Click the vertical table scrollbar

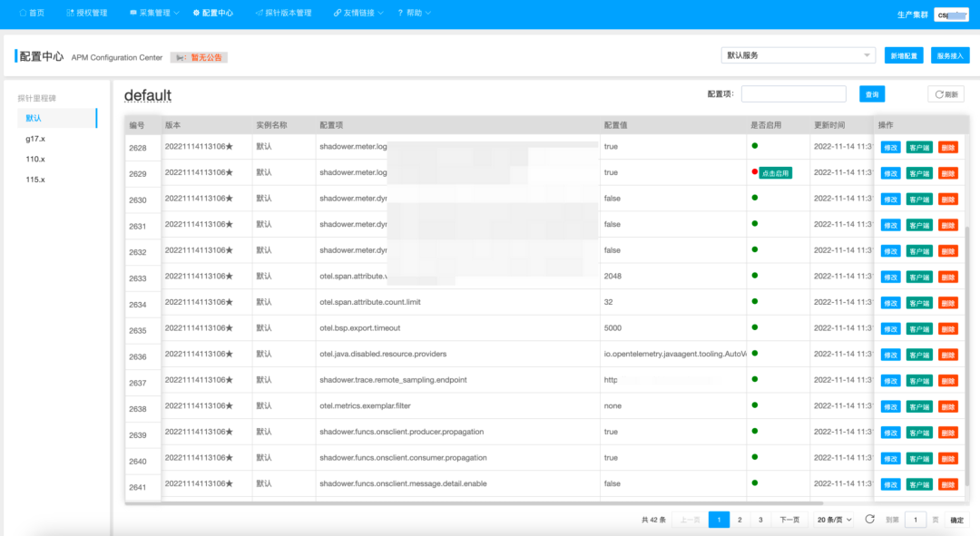tap(967, 356)
